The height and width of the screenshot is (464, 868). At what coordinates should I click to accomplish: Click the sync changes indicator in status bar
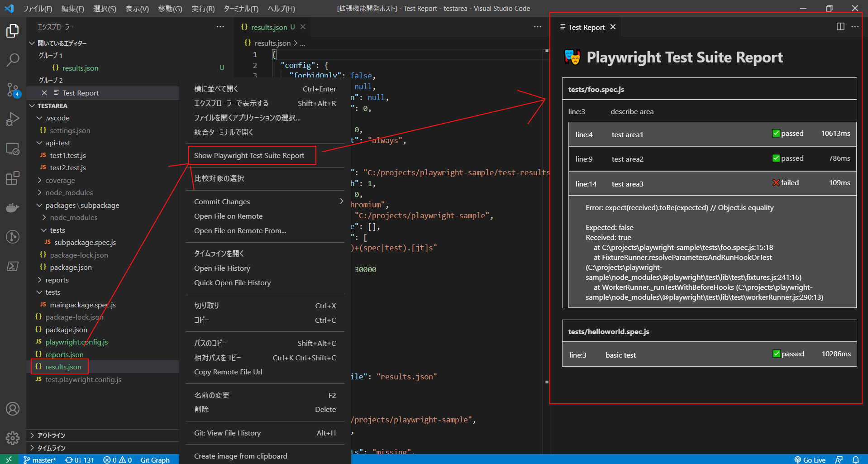(x=79, y=459)
